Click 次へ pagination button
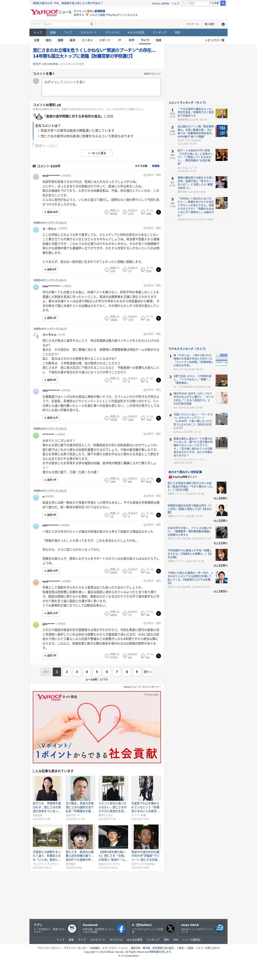The image size is (257, 980). pyautogui.click(x=148, y=672)
